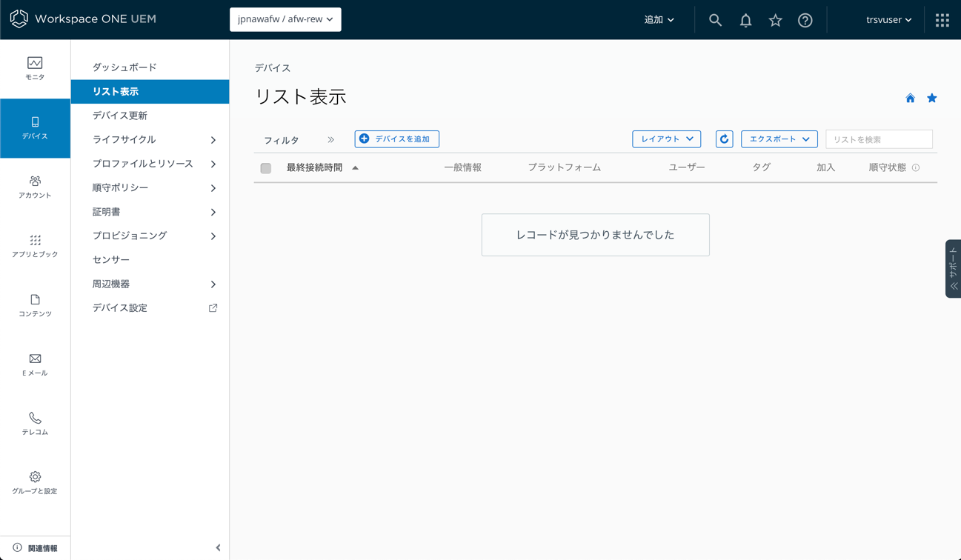Image resolution: width=961 pixels, height=560 pixels.
Task: Open テレコム section in sidebar
Action: click(x=35, y=424)
